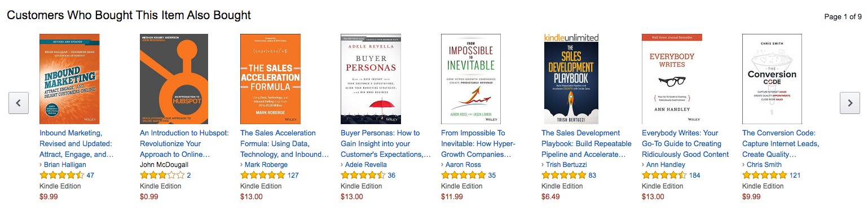The height and width of the screenshot is (215, 868).
Task: View 184 reviews for Everybody Writes
Action: (x=695, y=175)
